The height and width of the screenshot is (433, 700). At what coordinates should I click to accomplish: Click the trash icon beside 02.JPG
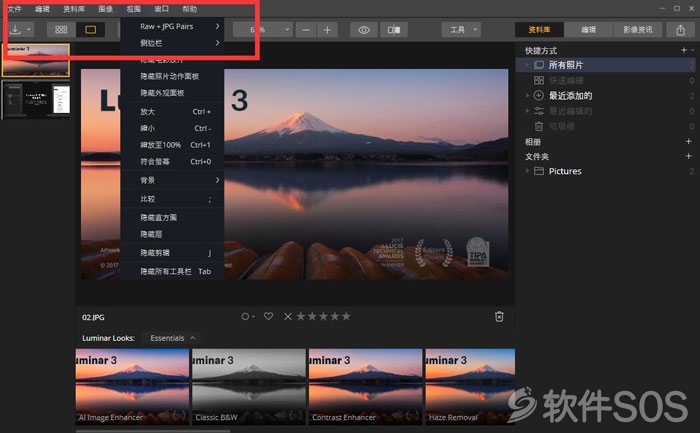pos(499,316)
